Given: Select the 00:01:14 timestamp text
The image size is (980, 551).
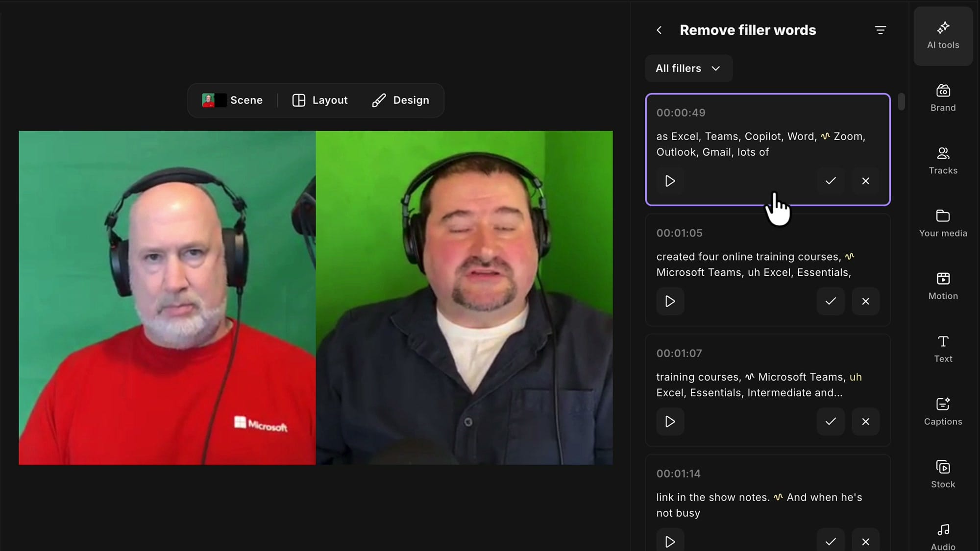Looking at the screenshot, I should click(x=678, y=474).
